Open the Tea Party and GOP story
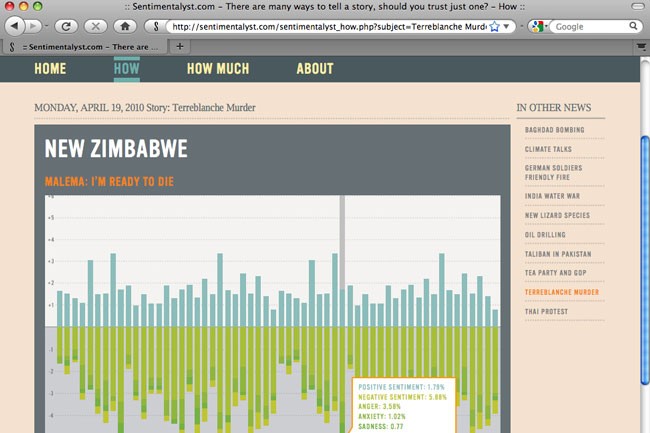Viewport: 650px width, 433px height. click(x=555, y=273)
